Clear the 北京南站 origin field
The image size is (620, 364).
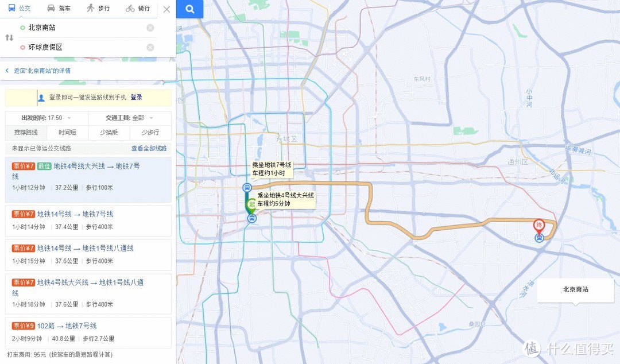coord(150,28)
